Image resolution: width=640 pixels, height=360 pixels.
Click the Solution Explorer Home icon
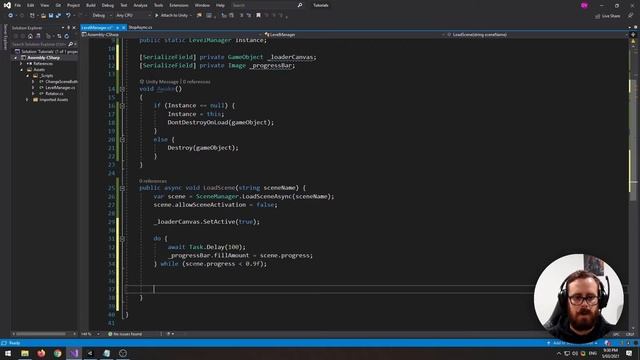coord(30,36)
